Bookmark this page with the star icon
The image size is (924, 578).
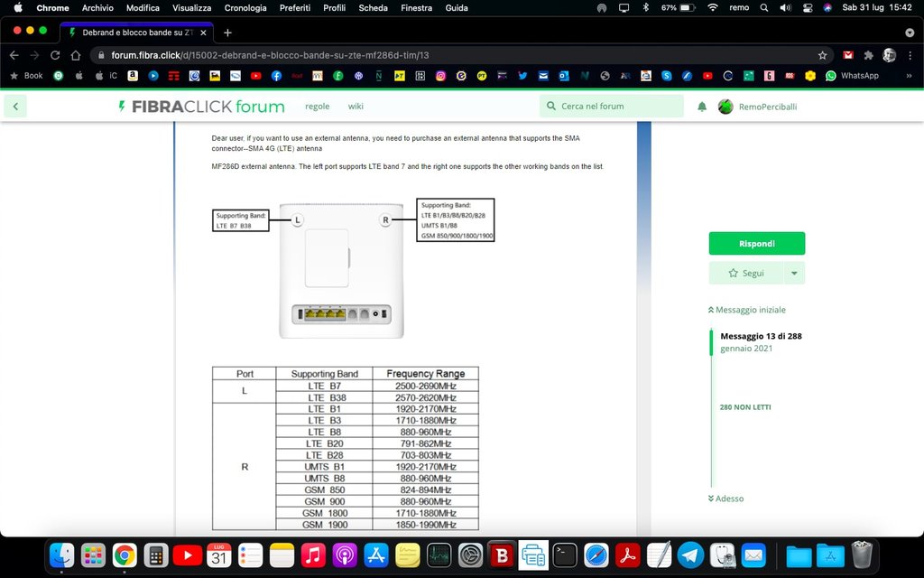click(822, 55)
